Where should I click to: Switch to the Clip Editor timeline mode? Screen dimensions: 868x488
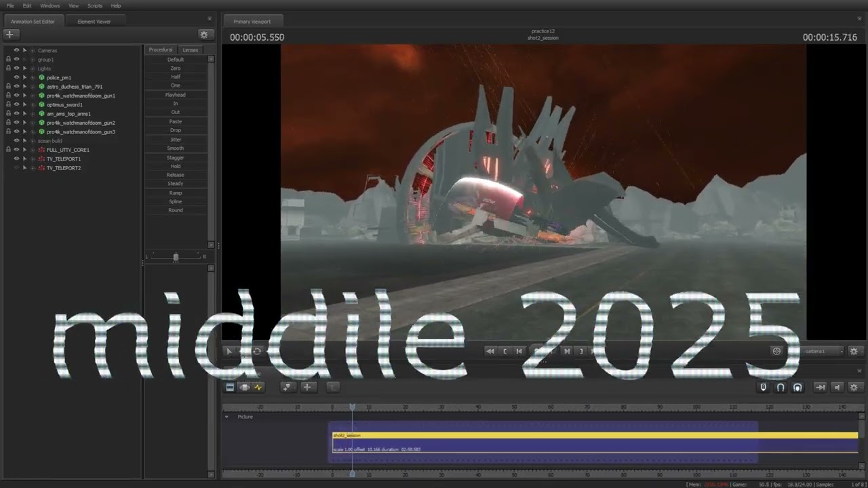[x=230, y=387]
